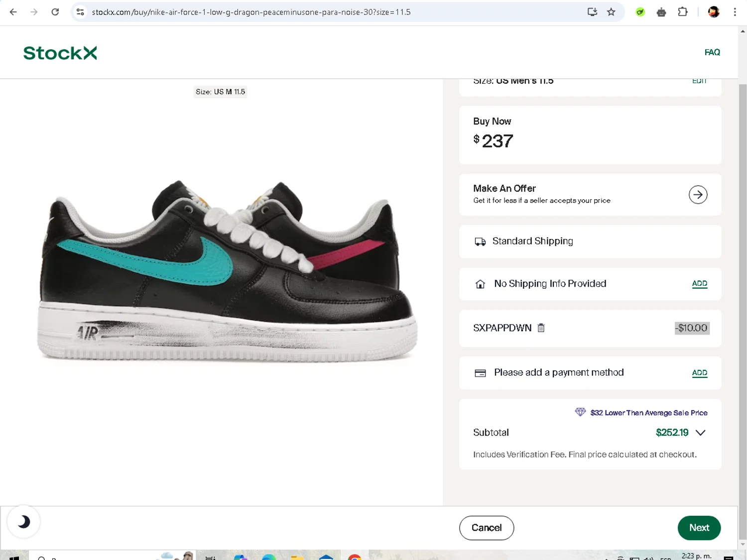Screen dimensions: 747x560
Task: Click ADD for shipping info
Action: pos(700,283)
